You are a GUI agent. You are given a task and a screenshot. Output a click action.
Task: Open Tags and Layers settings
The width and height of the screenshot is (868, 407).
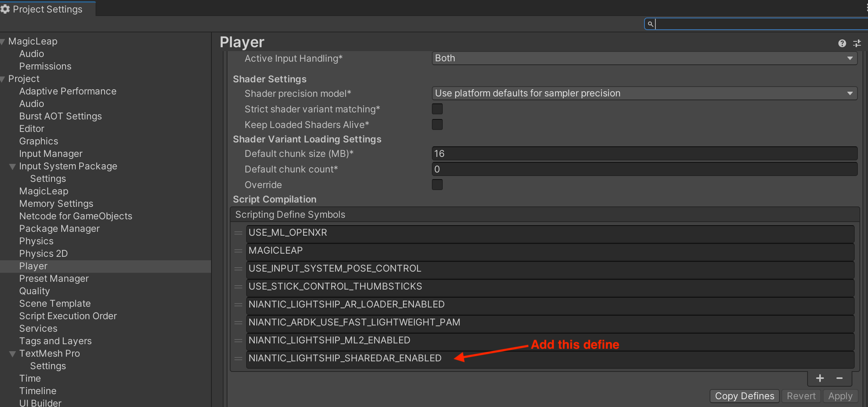click(55, 341)
